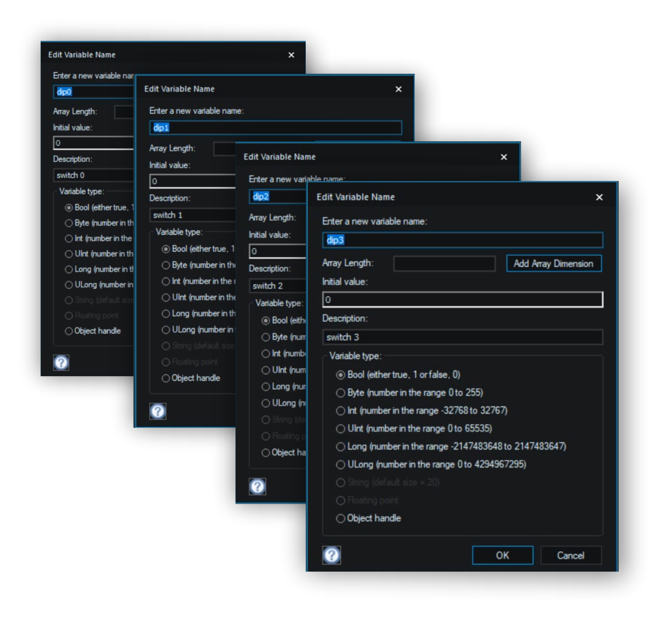Select Byte (0 to 255) in dip3 dialog

[410, 393]
